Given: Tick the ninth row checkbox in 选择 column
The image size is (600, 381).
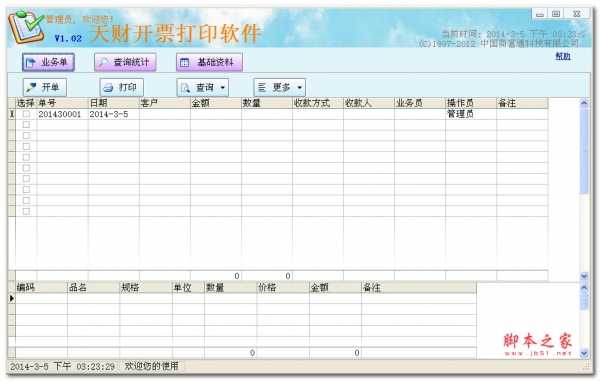Looking at the screenshot, I should 26,200.
